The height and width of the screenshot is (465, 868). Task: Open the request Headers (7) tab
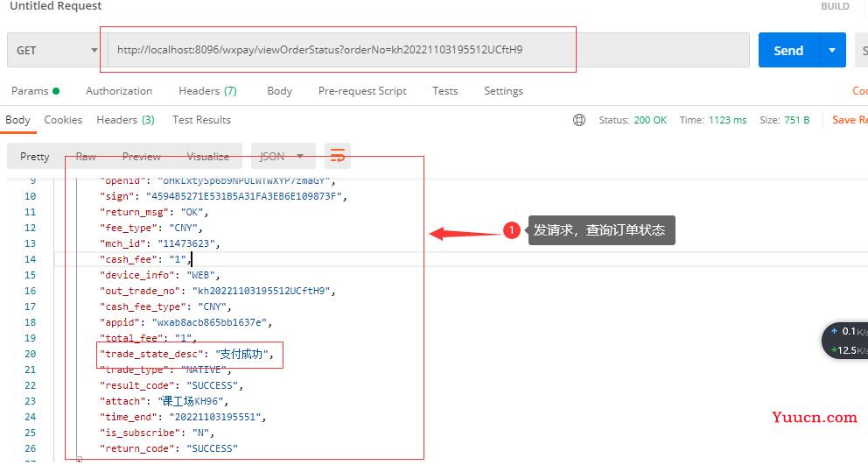[207, 91]
